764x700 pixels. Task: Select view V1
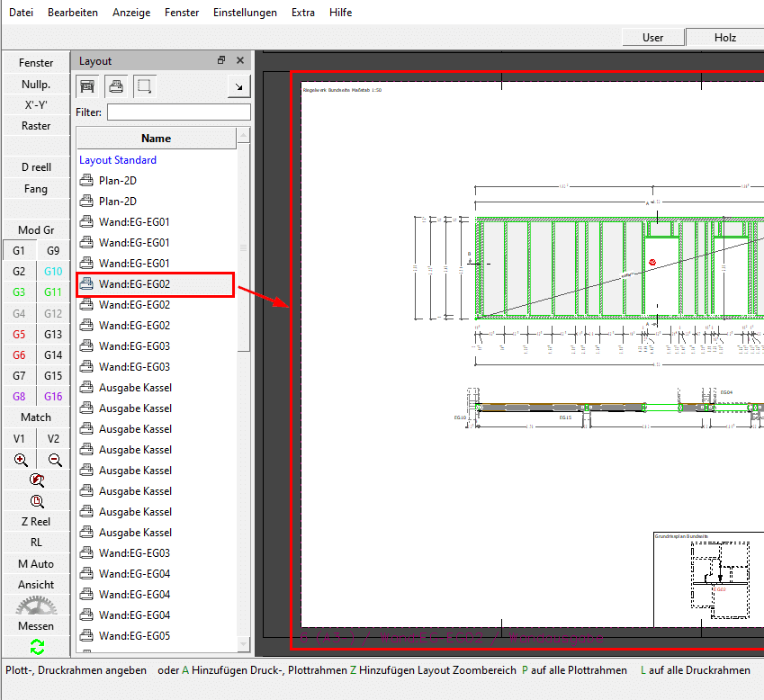[x=19, y=439]
